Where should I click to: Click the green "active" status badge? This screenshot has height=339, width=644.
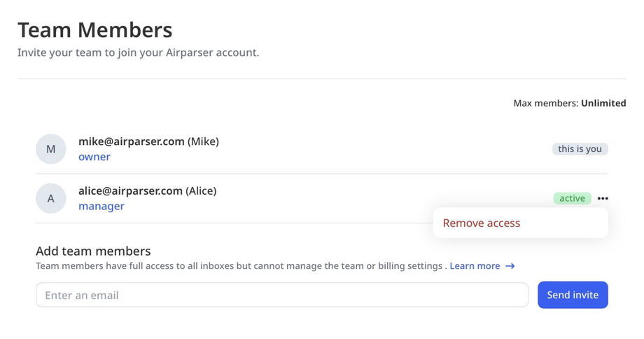point(572,199)
